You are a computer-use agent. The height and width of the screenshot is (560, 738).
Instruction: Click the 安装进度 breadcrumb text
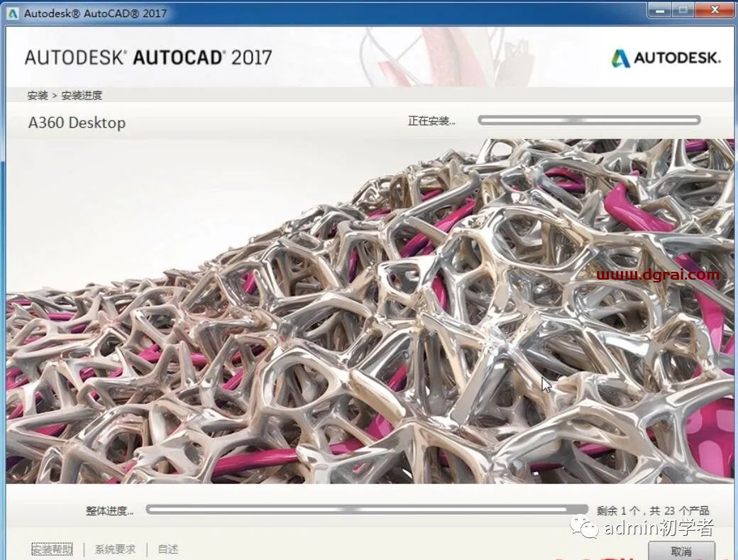[x=82, y=96]
